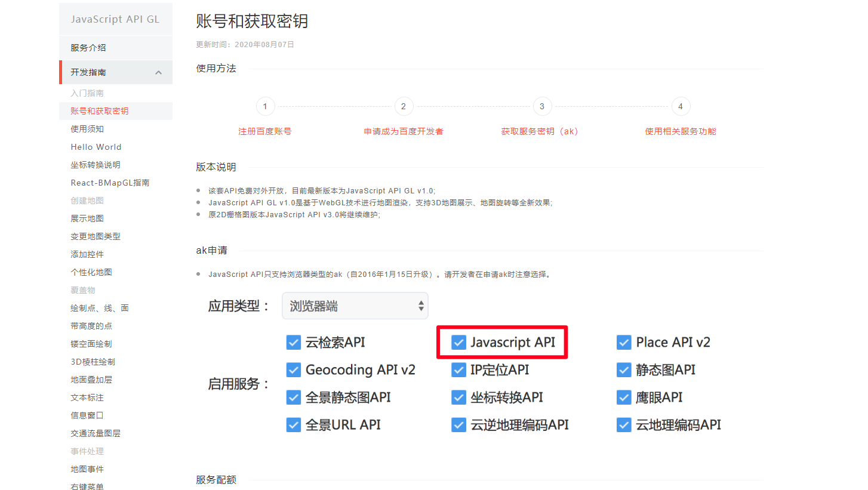Toggle the 坐标转换API checkbox
Viewport: 868px width, 490px height.
tap(458, 397)
